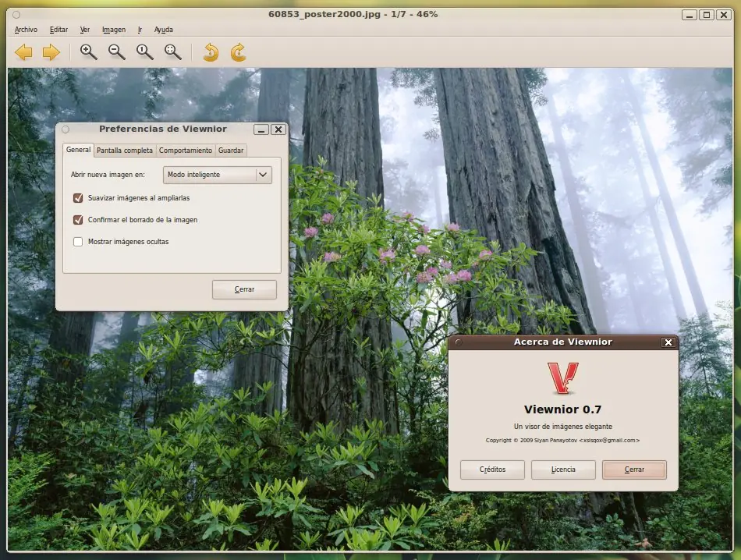Rotate image counterclockwise
The width and height of the screenshot is (741, 560).
(211, 52)
